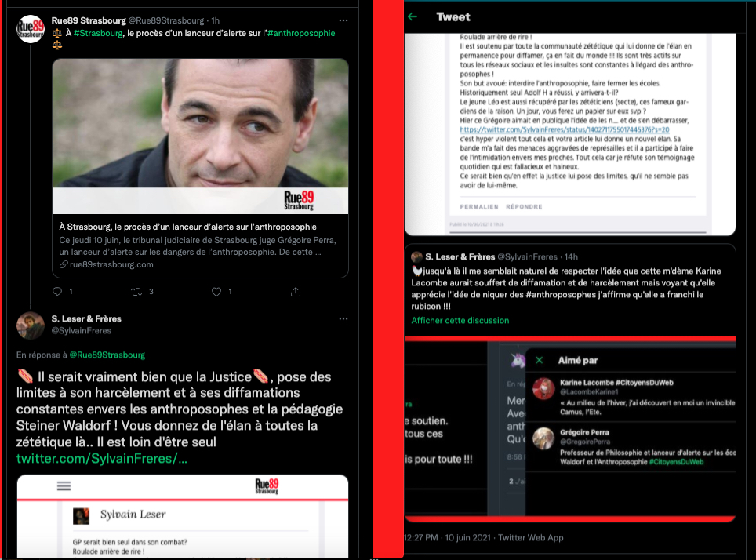The image size is (756, 560).
Task: Open more options on S. Leser reply
Action: (343, 319)
